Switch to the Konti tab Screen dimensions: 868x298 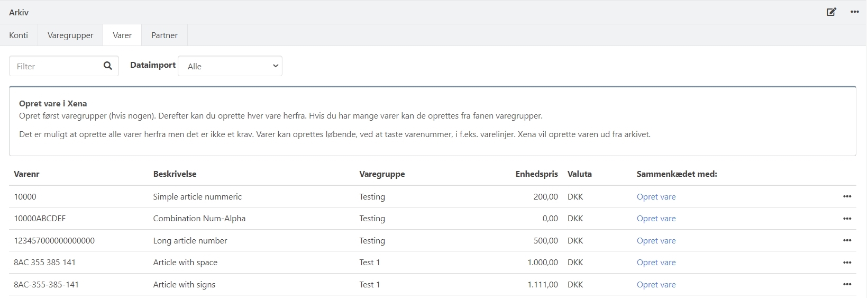click(19, 35)
